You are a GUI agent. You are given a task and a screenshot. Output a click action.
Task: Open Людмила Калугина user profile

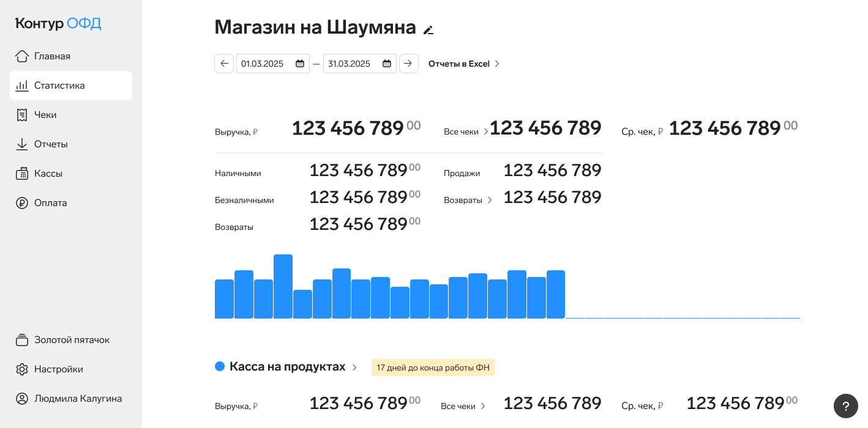pyautogui.click(x=78, y=399)
